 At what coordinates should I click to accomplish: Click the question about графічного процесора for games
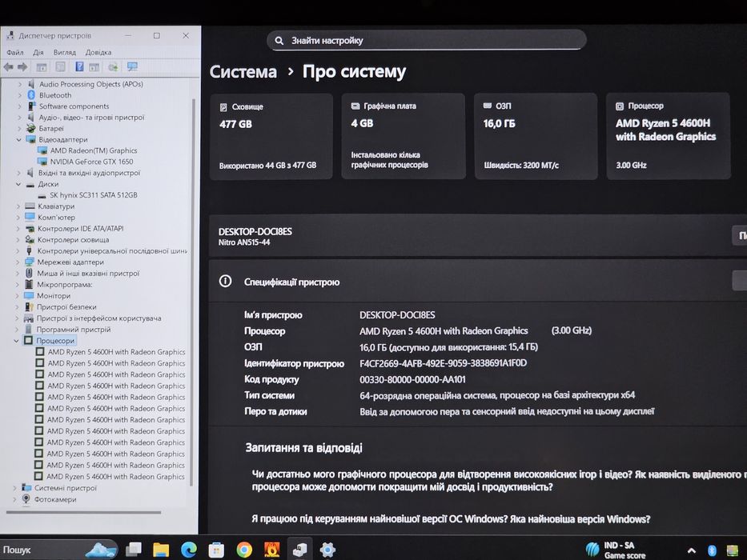498,481
